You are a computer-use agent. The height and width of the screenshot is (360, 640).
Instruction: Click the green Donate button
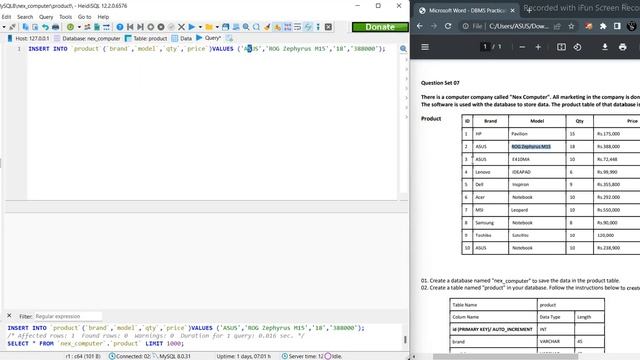380,27
